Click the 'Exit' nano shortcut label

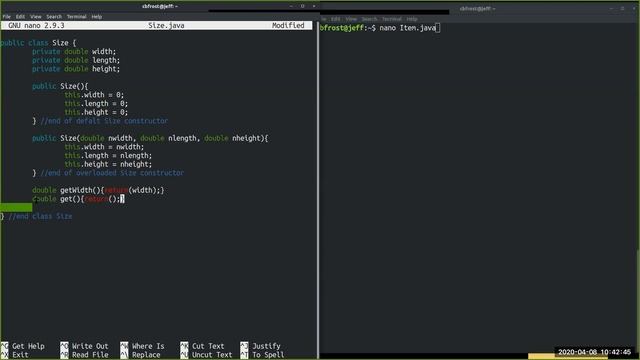coord(20,355)
